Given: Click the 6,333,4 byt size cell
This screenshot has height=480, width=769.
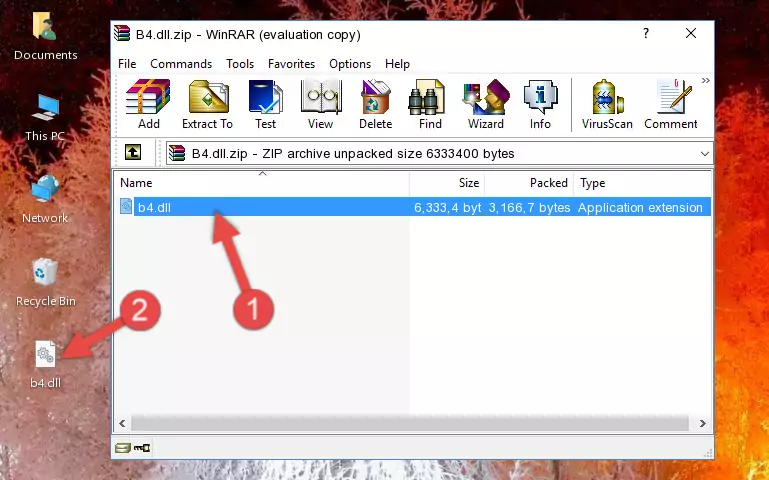Looking at the screenshot, I should tap(447, 207).
